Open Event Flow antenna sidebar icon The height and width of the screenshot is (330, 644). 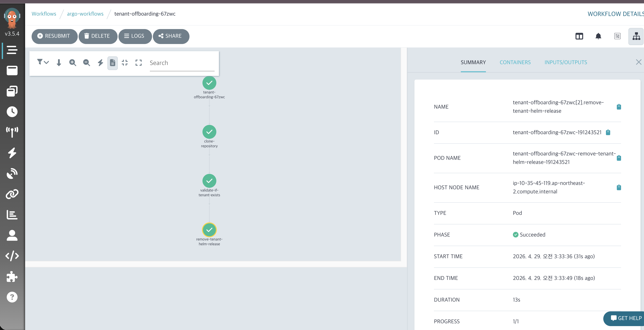12,132
